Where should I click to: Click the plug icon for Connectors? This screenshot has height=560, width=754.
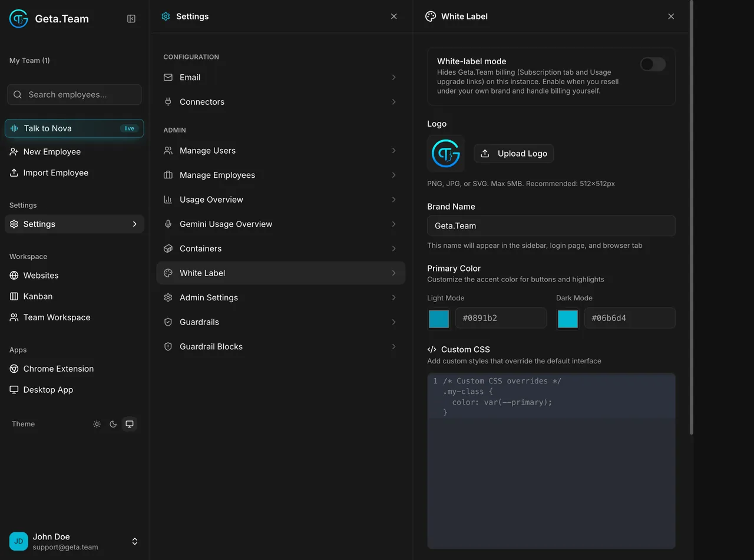(x=168, y=102)
